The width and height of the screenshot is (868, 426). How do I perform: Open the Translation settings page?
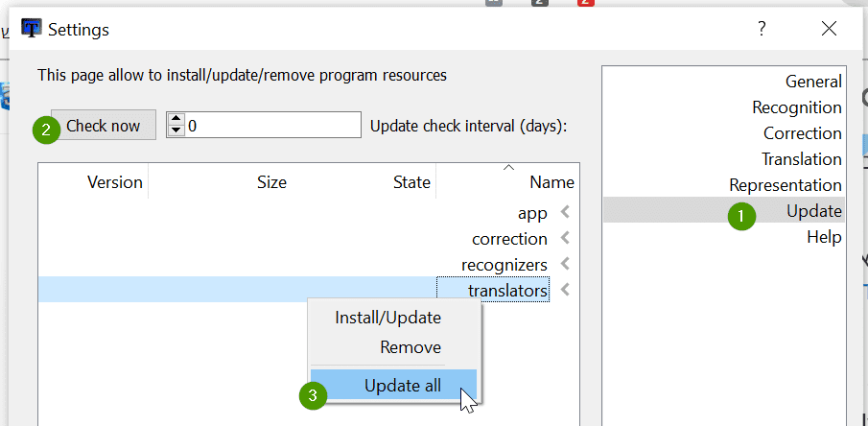point(802,159)
